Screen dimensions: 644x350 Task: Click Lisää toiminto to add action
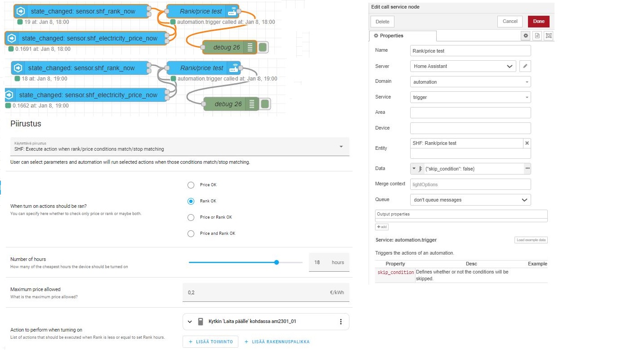coord(210,341)
